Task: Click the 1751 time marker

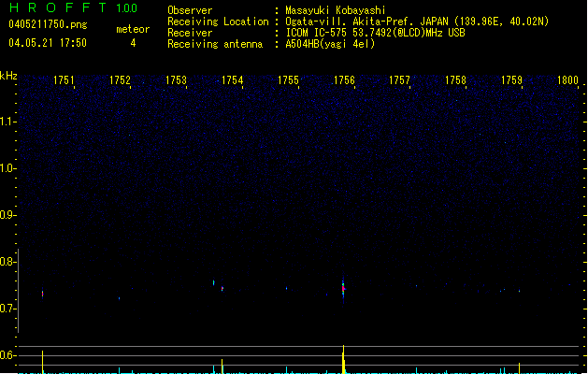Action: pos(65,80)
